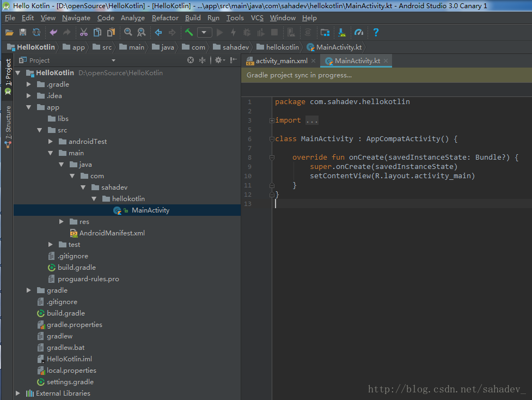
Task: Open the VCS menu
Action: (257, 18)
